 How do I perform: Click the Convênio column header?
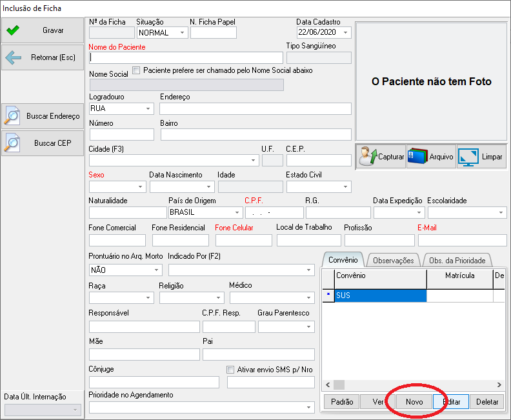[381, 279]
